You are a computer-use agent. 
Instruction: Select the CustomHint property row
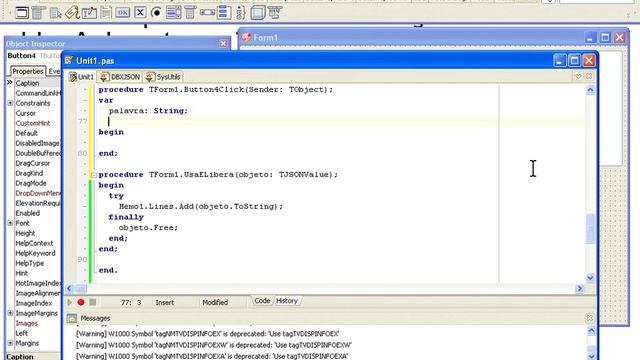tap(37, 123)
